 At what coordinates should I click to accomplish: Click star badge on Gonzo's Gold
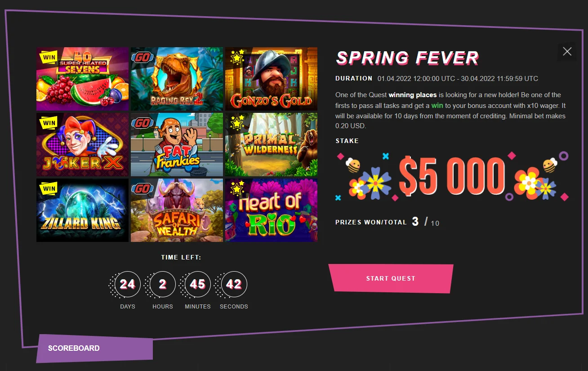click(x=237, y=57)
